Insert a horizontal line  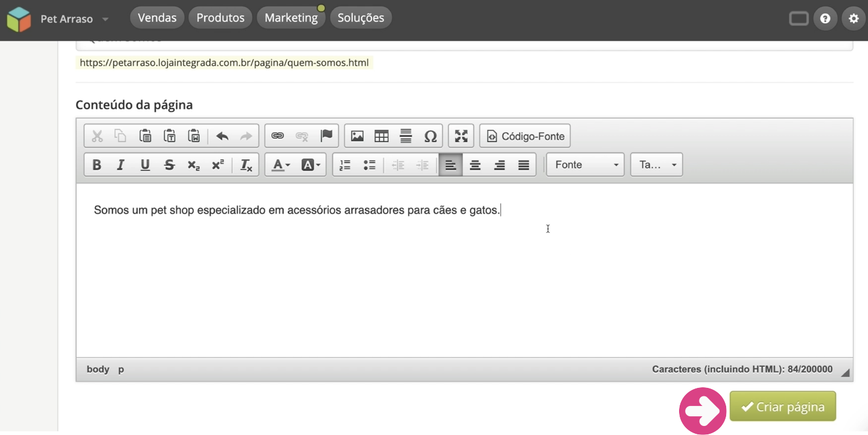pos(406,136)
